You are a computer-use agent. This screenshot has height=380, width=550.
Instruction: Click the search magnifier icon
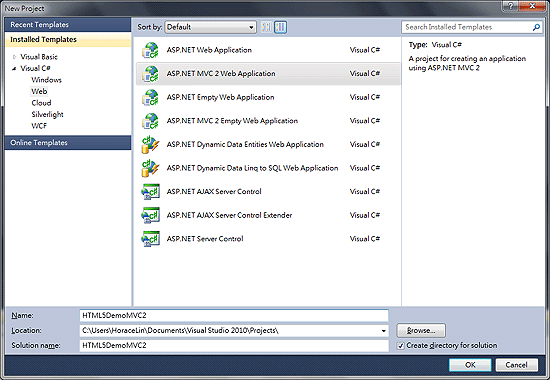536,27
